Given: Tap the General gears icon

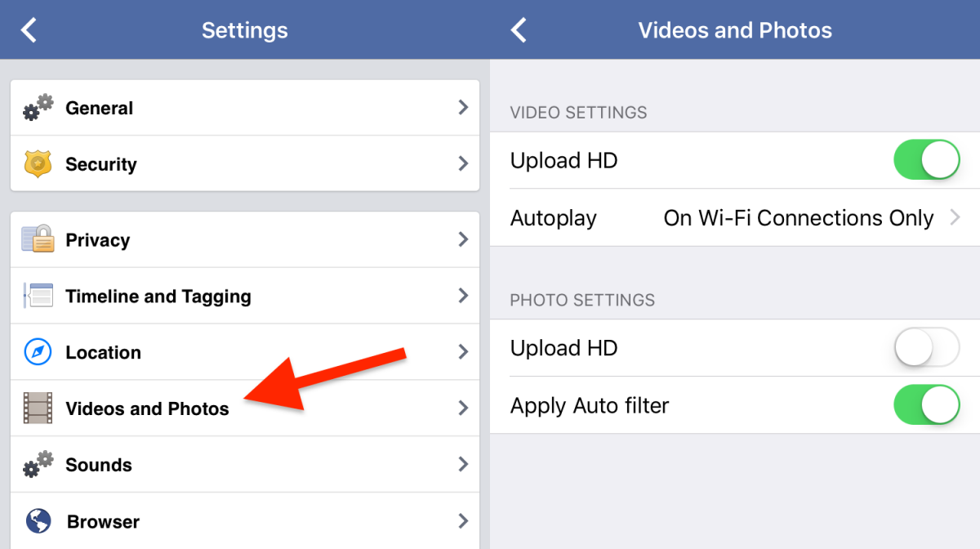Looking at the screenshot, I should [38, 108].
